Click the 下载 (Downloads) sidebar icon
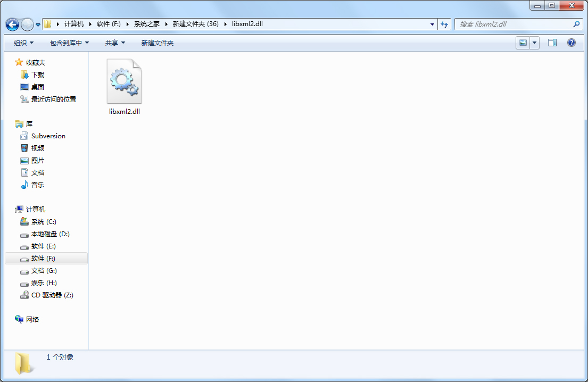Viewport: 588px width, 382px height. 35,74
